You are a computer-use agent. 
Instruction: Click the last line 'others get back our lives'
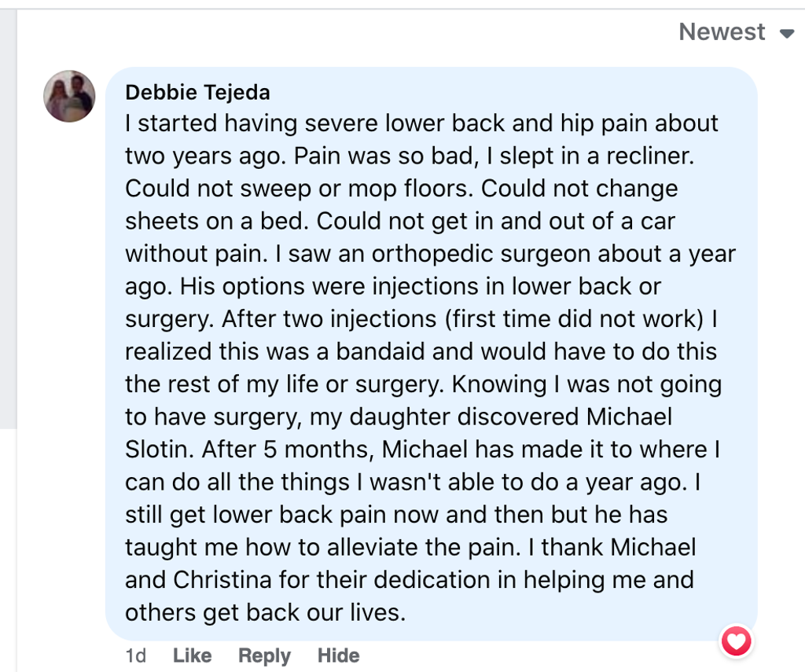point(266,612)
